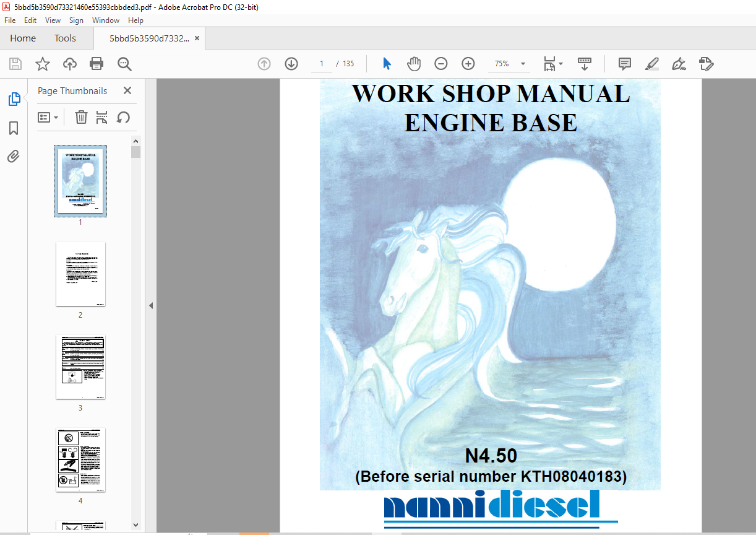The image size is (756, 535).
Task: Open the Edit menu
Action: point(30,20)
